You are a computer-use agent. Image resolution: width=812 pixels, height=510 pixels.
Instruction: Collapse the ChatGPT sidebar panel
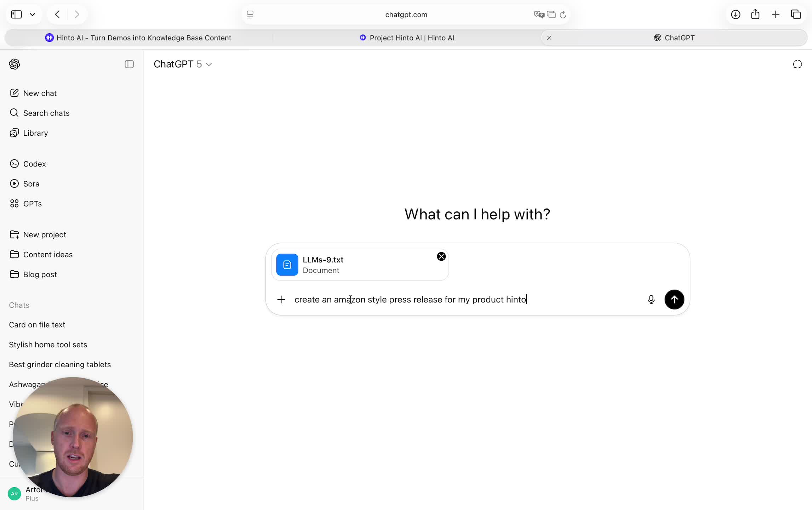point(129,64)
